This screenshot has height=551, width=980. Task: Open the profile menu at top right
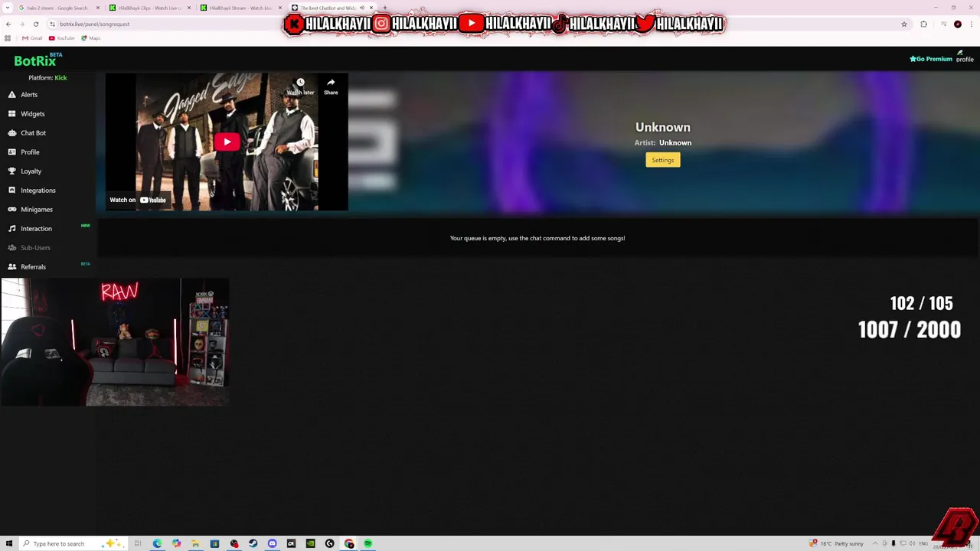[965, 57]
